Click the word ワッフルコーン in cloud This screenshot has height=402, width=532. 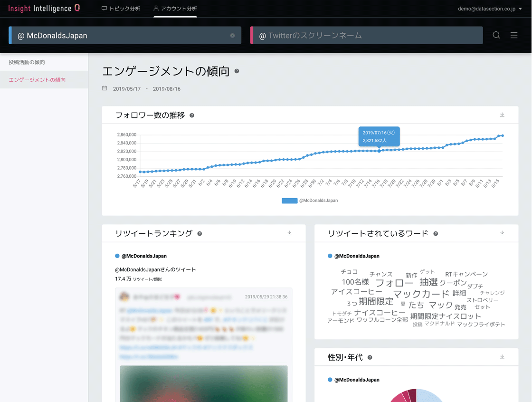click(x=376, y=320)
